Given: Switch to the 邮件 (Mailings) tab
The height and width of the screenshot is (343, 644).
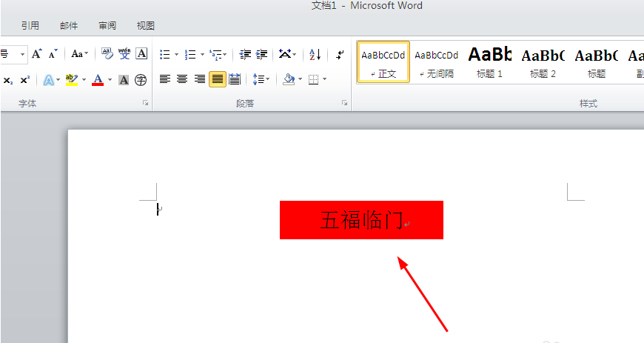Looking at the screenshot, I should coord(69,25).
